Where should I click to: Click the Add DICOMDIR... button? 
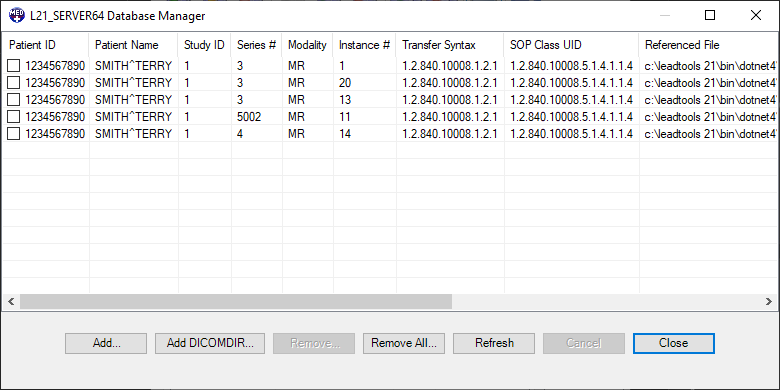(210, 343)
